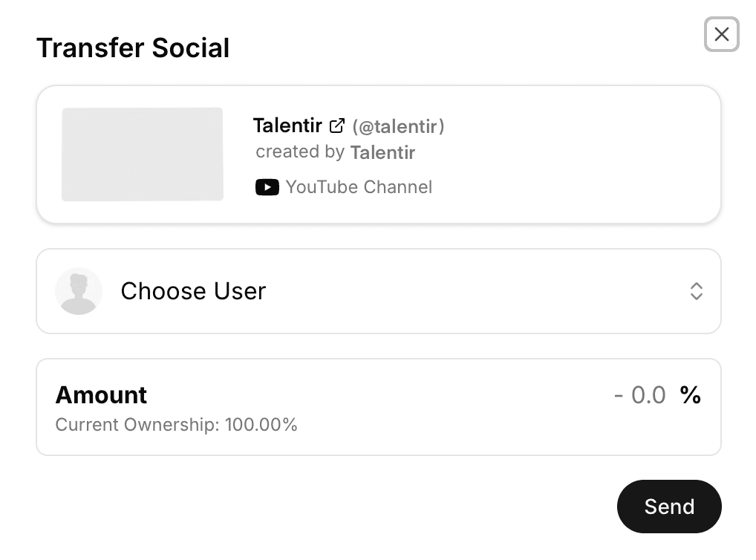Image resolution: width=756 pixels, height=560 pixels.
Task: Click the YouTube Channel label
Action: click(x=359, y=187)
